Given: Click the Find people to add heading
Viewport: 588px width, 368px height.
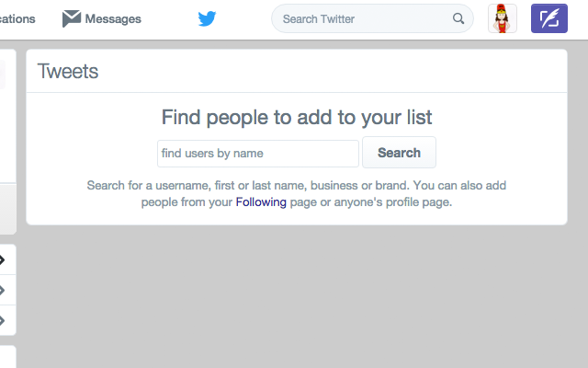Looking at the screenshot, I should (297, 117).
